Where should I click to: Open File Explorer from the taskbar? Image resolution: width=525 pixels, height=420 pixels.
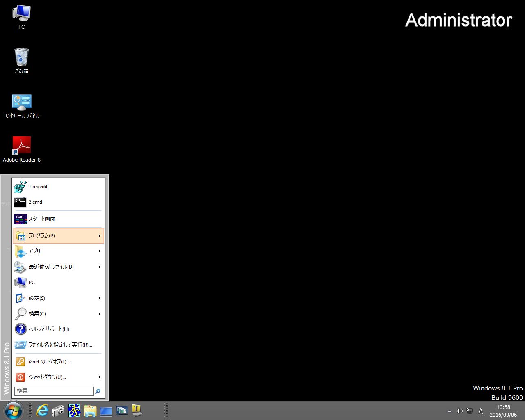click(x=90, y=411)
